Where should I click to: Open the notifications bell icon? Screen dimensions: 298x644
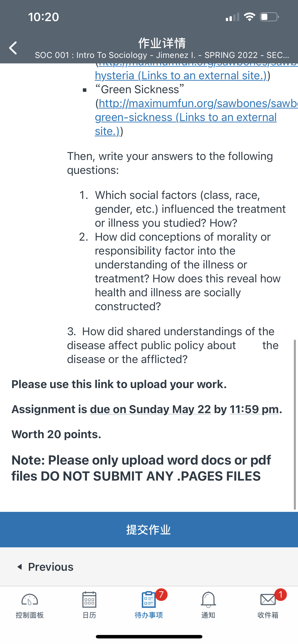coord(208,599)
